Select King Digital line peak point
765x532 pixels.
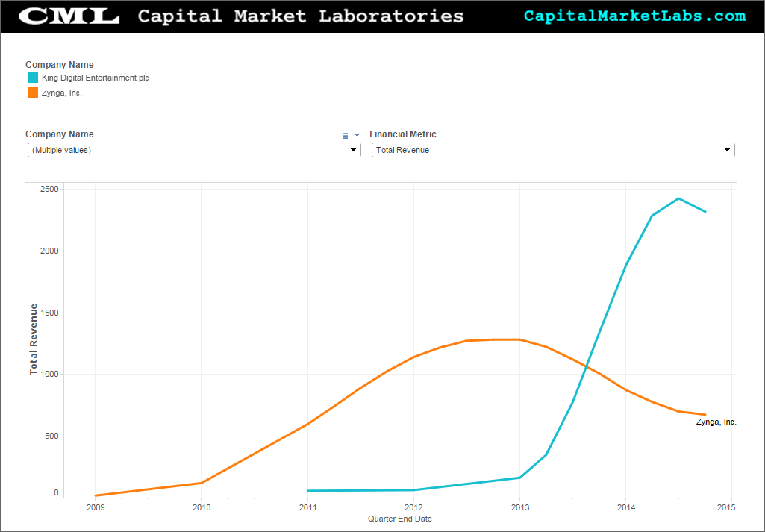[x=678, y=198]
